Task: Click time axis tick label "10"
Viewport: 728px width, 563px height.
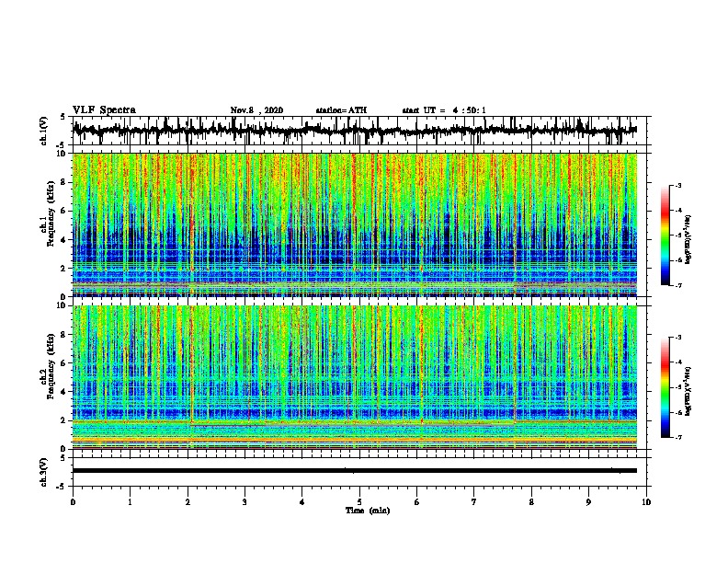Action: (x=646, y=502)
